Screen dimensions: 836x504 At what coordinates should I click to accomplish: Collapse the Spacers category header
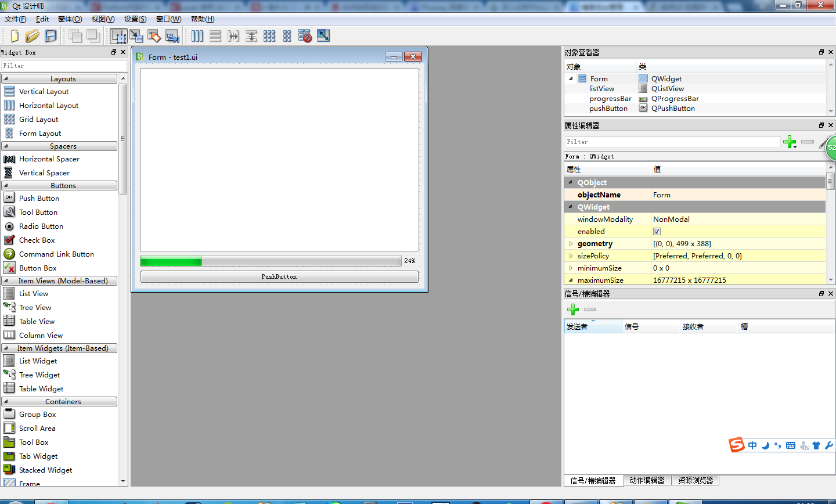coord(59,146)
